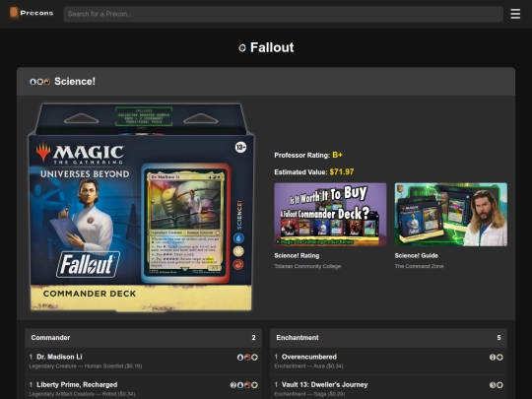
Task: Click Dr. Madison Li's white mana icon
Action: coord(254,358)
